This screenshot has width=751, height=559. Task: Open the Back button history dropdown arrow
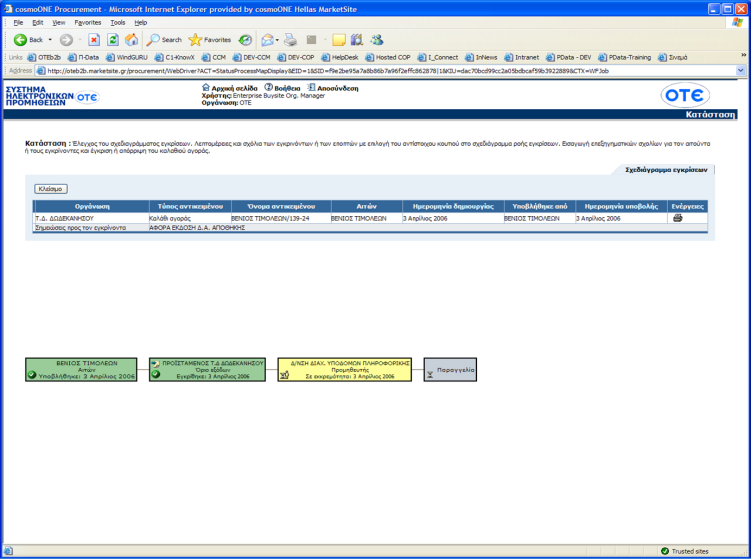tap(50, 40)
